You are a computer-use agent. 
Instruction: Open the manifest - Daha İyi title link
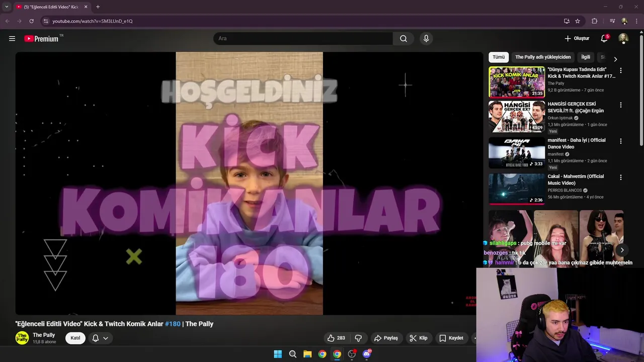[577, 143]
